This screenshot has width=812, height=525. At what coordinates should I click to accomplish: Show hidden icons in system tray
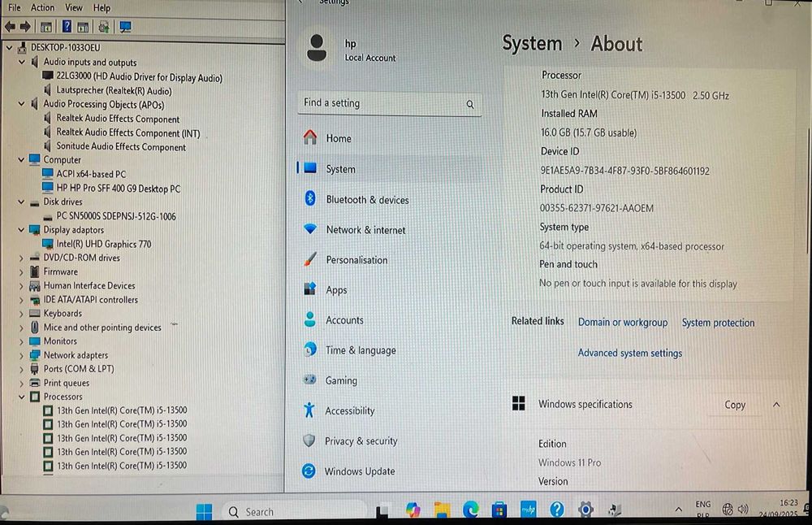point(678,510)
